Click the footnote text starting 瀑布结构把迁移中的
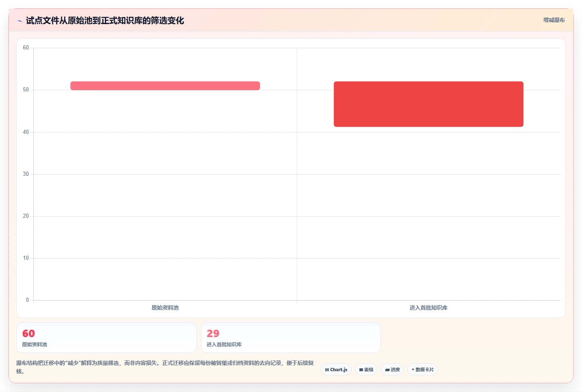Viewport: 582px width, 392px height. click(165, 367)
